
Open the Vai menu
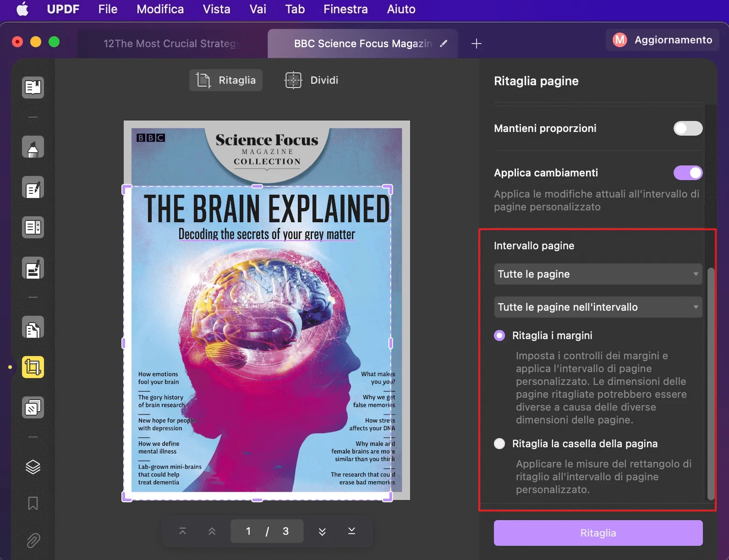click(x=258, y=9)
